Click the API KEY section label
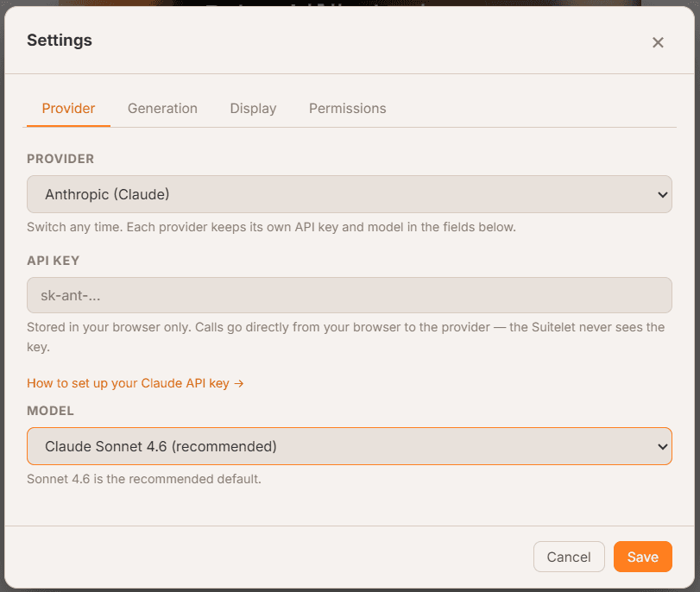The width and height of the screenshot is (700, 592). click(x=54, y=261)
